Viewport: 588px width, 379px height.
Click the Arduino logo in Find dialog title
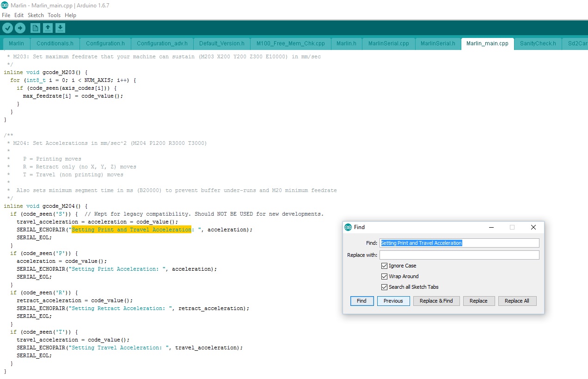click(x=348, y=227)
